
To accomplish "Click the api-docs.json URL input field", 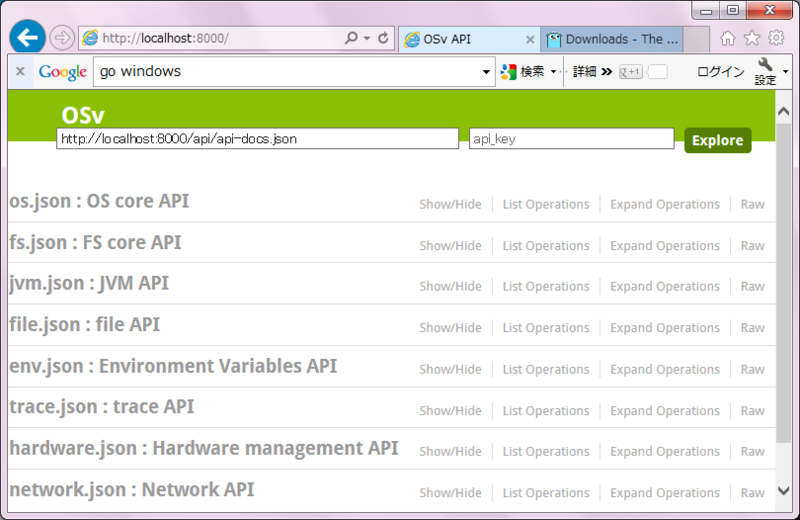I will [x=258, y=139].
